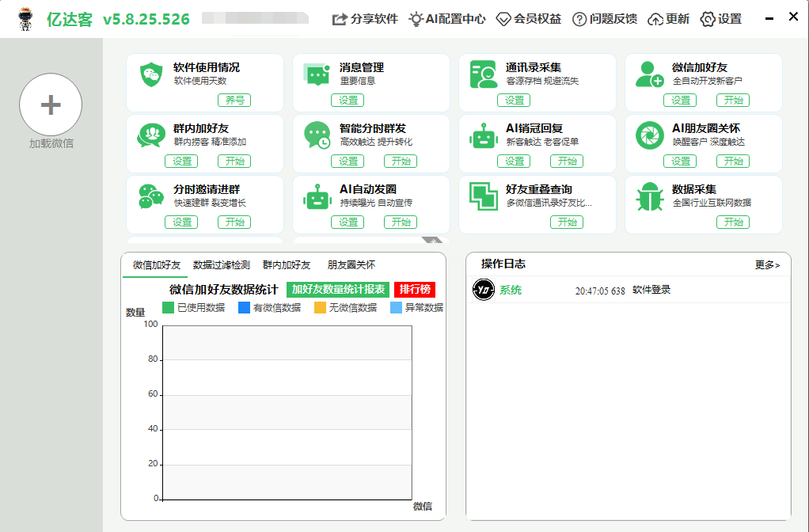Click the green 已使用数据 legend swatch
Screen dimensions: 809x532
pyautogui.click(x=168, y=307)
